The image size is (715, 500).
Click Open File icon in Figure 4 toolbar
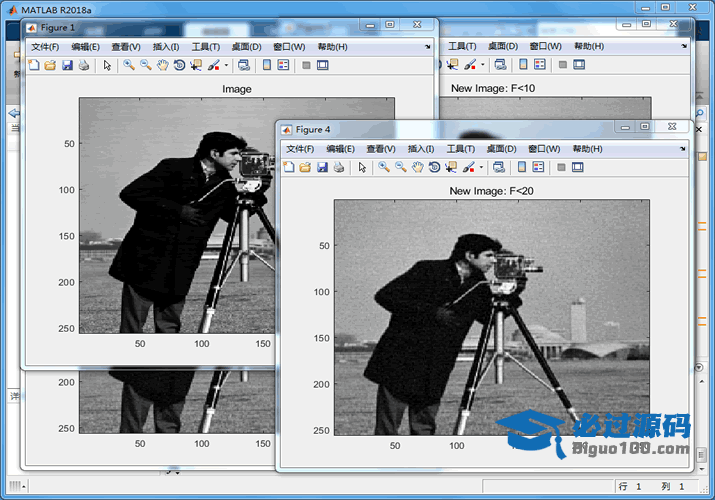tap(305, 167)
